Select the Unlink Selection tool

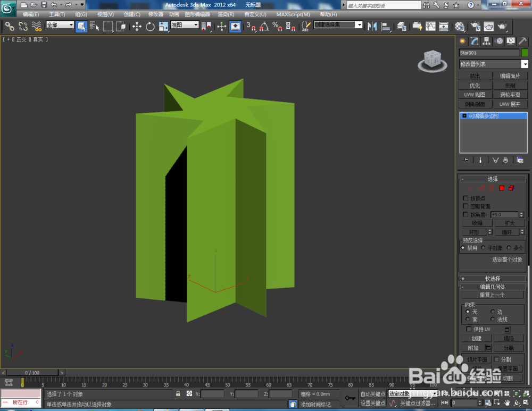click(23, 26)
